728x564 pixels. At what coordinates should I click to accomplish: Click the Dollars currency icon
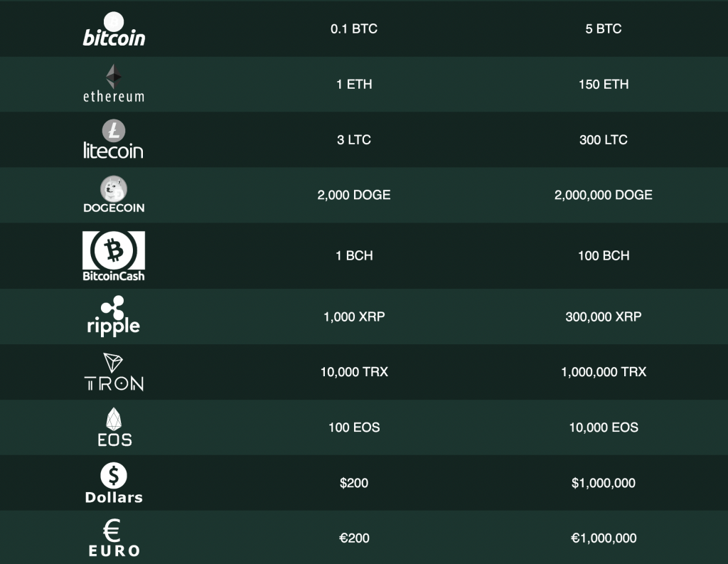(x=114, y=476)
